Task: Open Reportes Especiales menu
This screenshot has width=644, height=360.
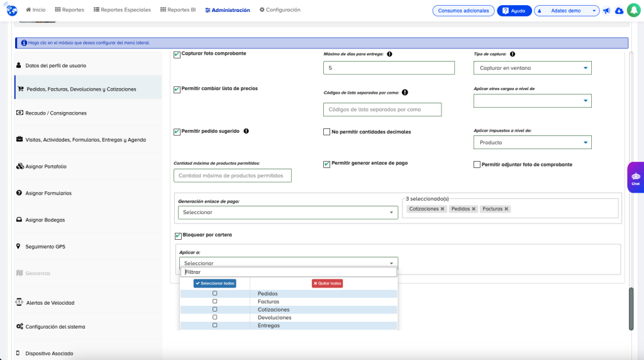Action: pos(122,10)
